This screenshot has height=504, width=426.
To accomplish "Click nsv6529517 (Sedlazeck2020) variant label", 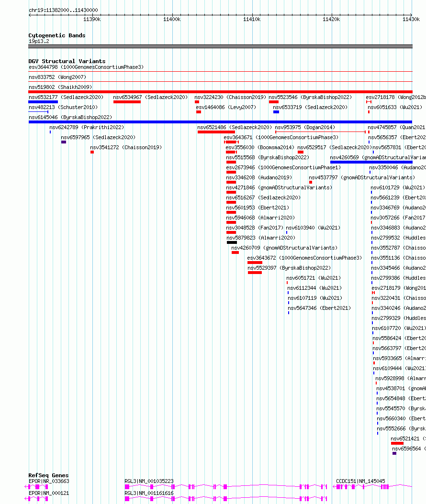I will [335, 148].
